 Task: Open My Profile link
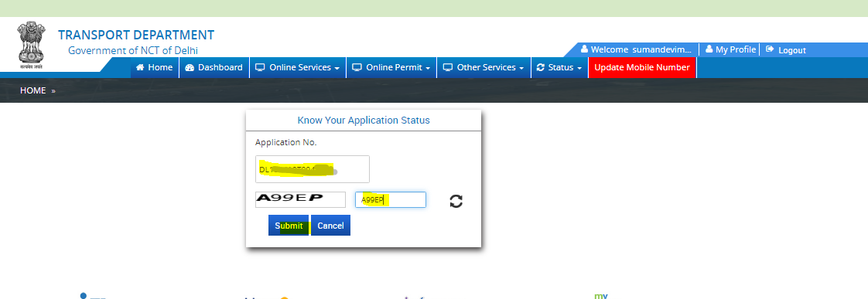pyautogui.click(x=730, y=49)
